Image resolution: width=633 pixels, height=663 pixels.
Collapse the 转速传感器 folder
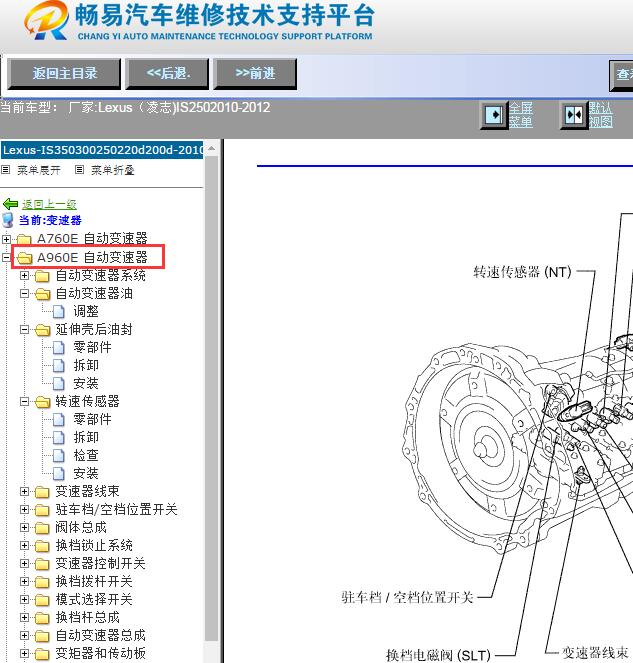coord(25,401)
